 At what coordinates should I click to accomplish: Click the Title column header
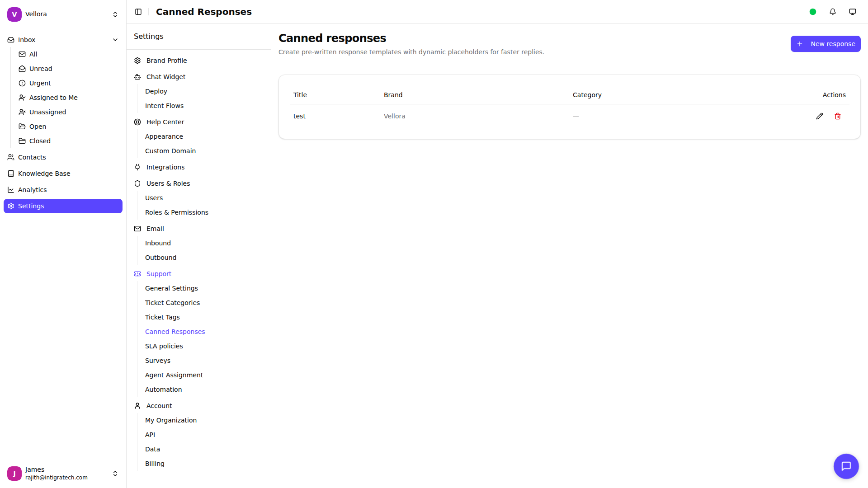[x=300, y=95]
